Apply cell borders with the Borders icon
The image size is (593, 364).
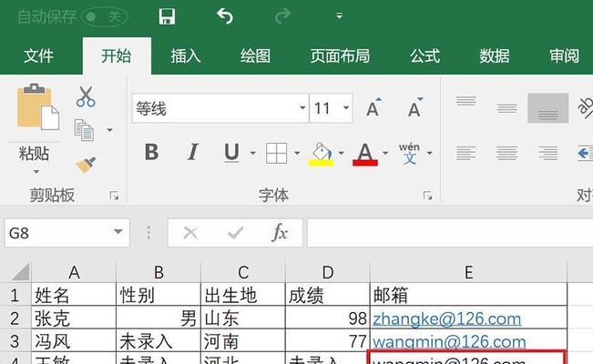[276, 153]
